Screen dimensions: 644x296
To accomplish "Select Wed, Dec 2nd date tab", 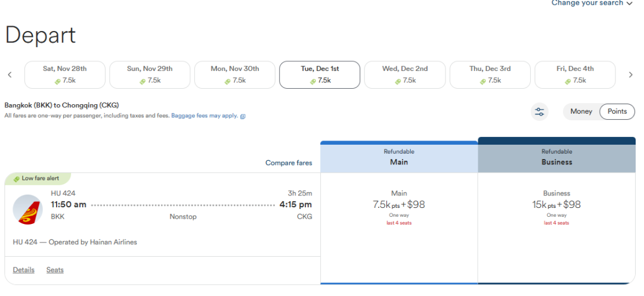I will click(405, 74).
